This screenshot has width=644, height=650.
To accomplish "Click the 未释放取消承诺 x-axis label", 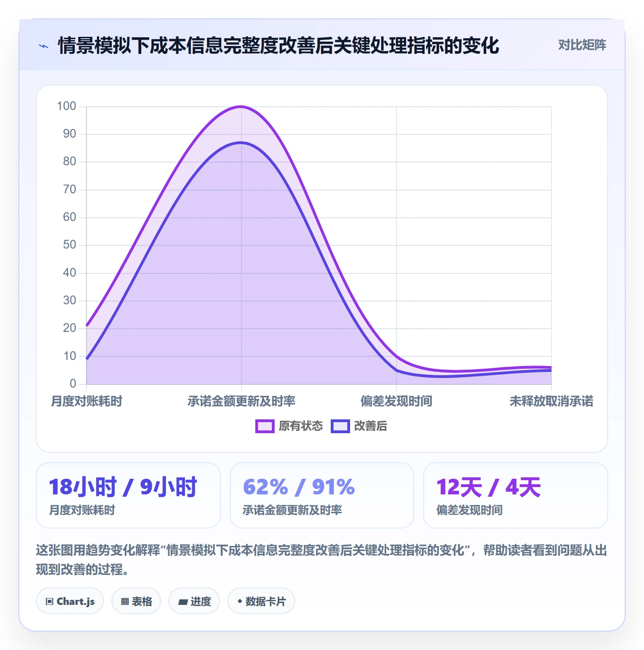I will 552,401.
